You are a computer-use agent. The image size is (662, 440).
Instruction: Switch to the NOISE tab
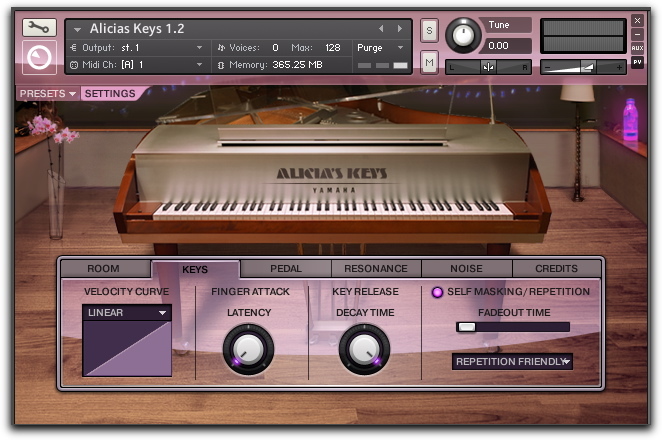(466, 269)
